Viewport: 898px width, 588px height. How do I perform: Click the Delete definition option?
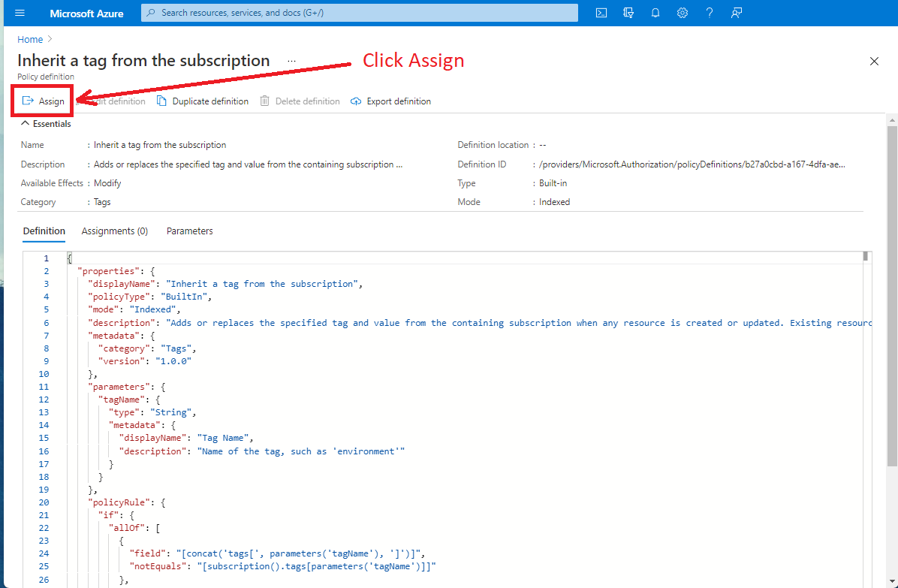pos(300,101)
